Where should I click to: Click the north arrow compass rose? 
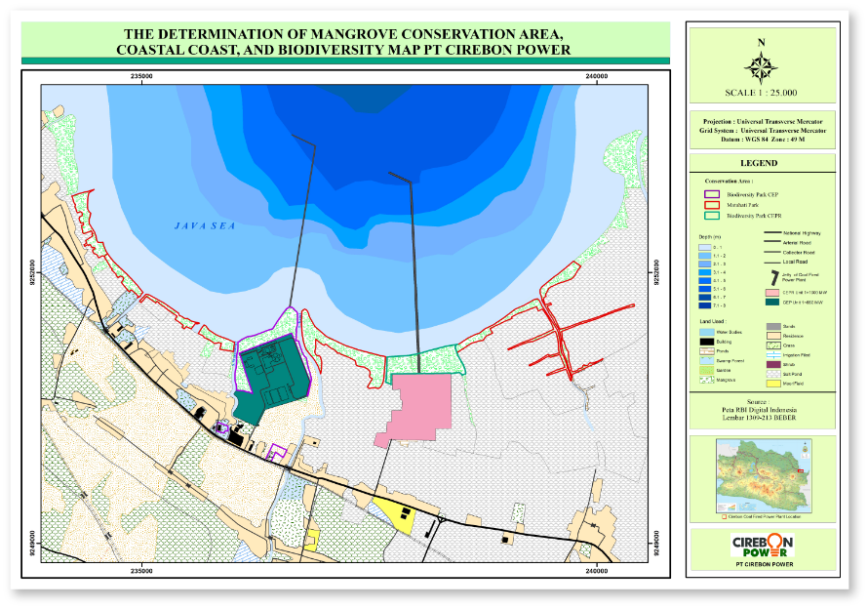tap(761, 68)
